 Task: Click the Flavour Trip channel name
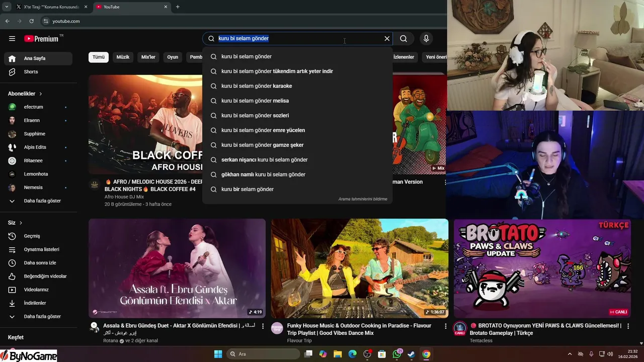click(x=299, y=341)
